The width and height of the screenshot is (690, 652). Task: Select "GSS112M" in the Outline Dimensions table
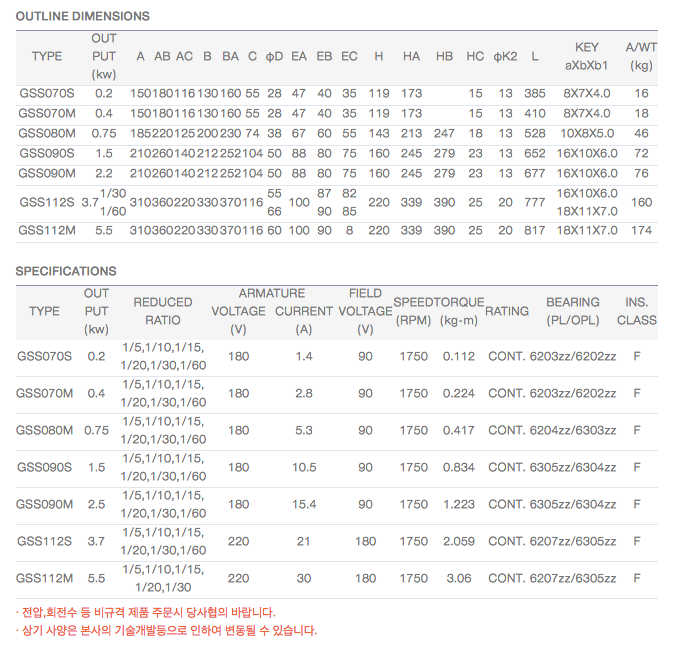(47, 230)
